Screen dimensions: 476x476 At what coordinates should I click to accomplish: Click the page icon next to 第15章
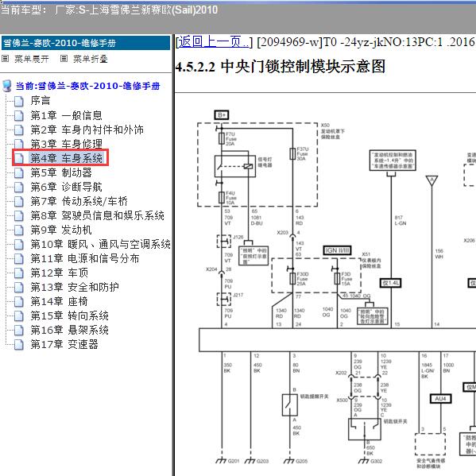(x=19, y=316)
